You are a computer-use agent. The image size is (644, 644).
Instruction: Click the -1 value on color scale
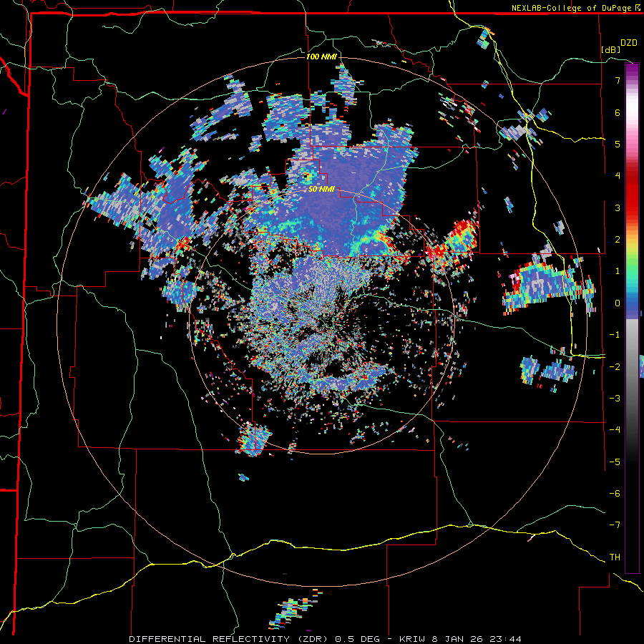click(615, 335)
